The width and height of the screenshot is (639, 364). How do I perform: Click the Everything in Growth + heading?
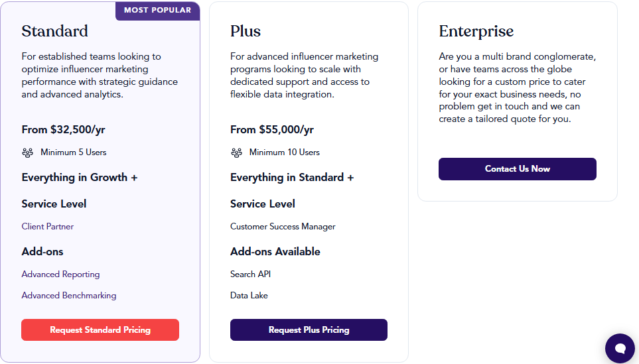(x=80, y=178)
